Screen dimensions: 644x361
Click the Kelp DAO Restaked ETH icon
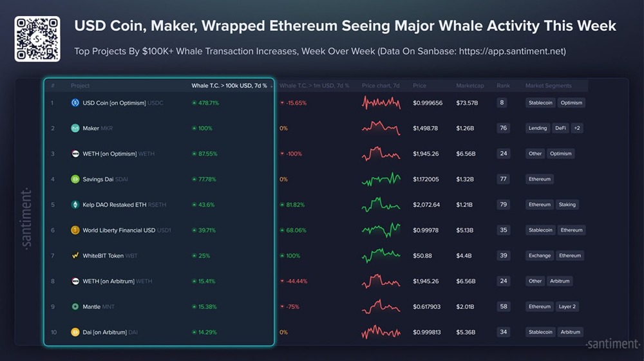tap(75, 205)
